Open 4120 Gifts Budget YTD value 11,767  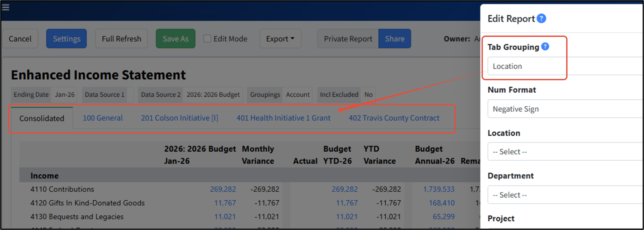(347, 203)
